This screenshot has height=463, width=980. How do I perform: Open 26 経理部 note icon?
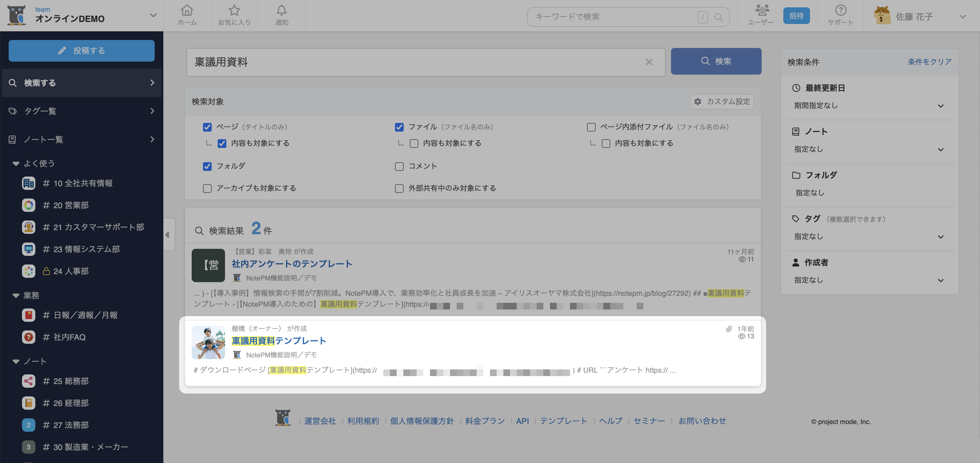click(29, 403)
